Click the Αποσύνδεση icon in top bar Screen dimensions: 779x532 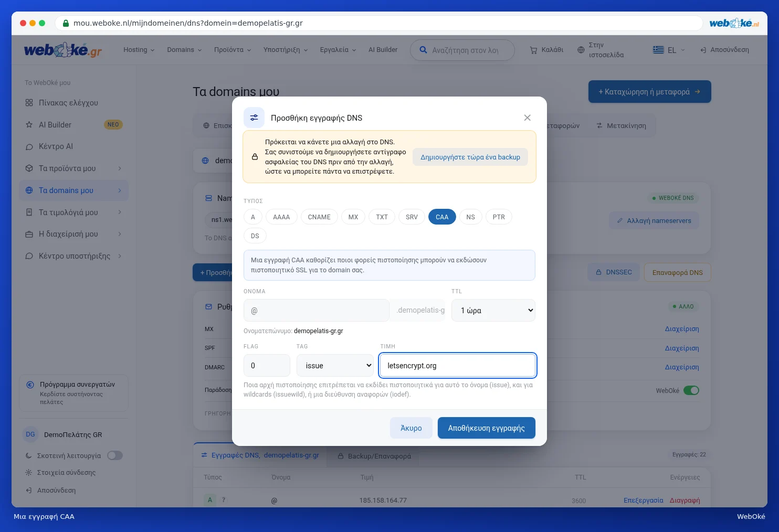click(703, 50)
